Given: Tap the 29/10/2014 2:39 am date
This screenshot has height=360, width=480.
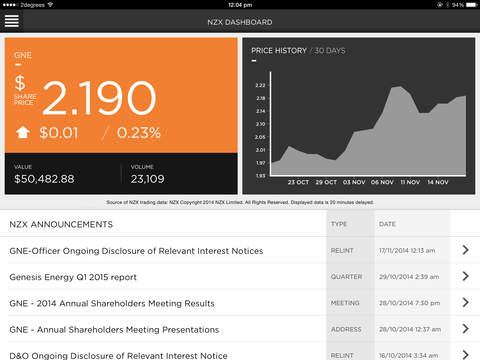Looking at the screenshot, I should (409, 277).
